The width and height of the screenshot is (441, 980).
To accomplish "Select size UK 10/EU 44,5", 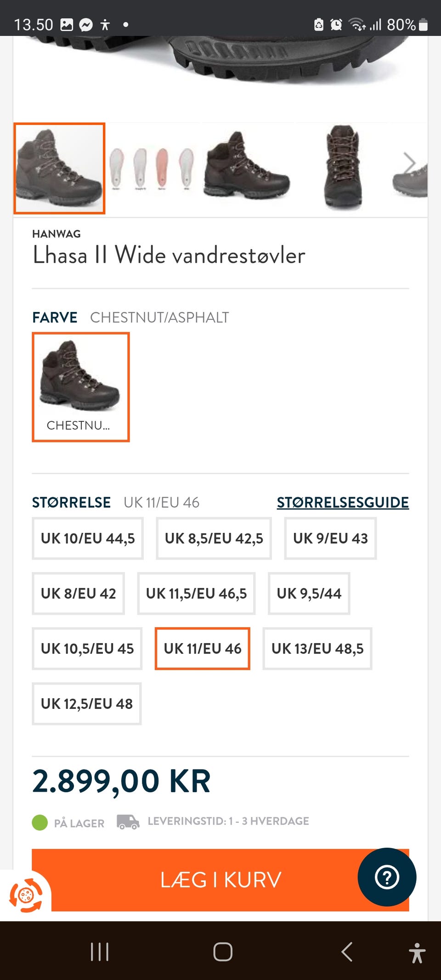I will click(x=88, y=538).
